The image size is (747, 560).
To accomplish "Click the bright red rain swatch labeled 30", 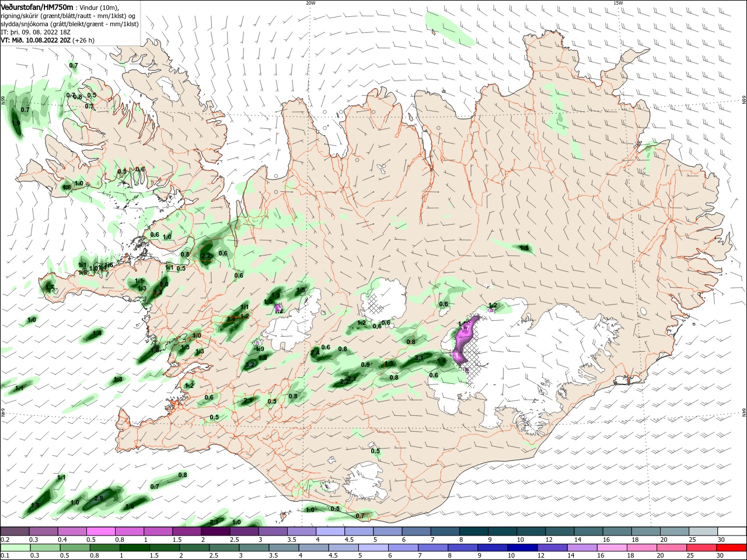I will coord(731,548).
